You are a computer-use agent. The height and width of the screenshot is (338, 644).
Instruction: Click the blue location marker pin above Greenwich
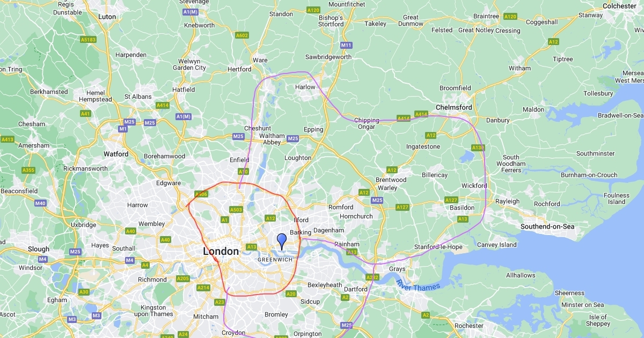[281, 241]
